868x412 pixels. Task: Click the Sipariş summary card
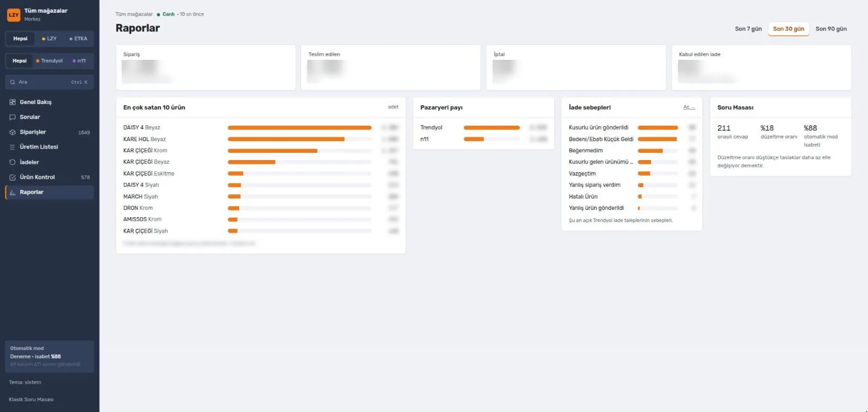point(205,68)
